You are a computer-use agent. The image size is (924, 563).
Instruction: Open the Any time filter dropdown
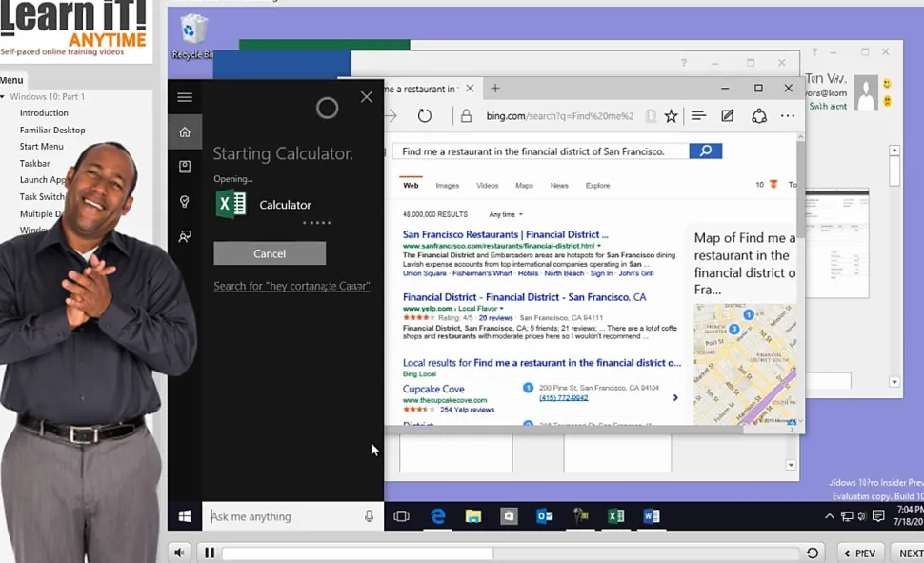click(x=506, y=214)
